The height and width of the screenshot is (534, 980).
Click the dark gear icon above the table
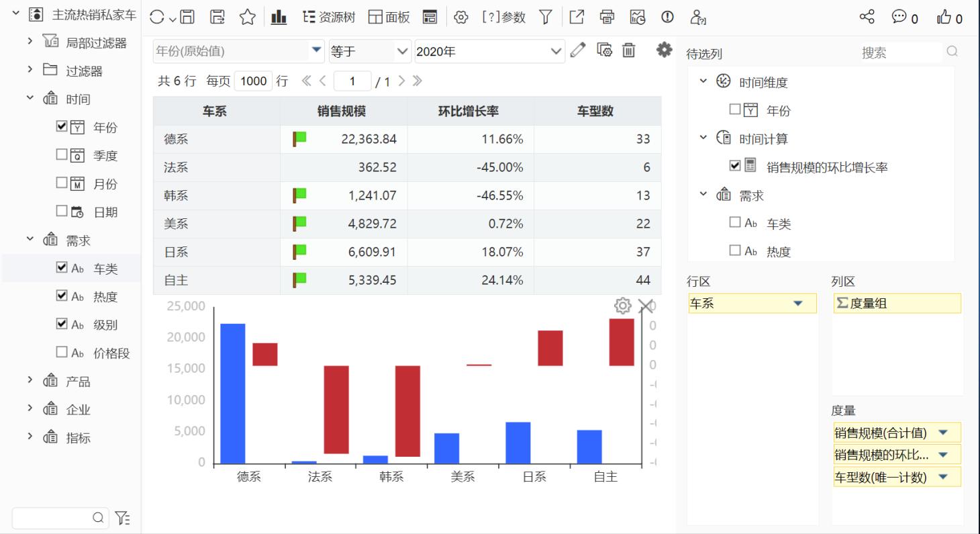click(x=664, y=50)
